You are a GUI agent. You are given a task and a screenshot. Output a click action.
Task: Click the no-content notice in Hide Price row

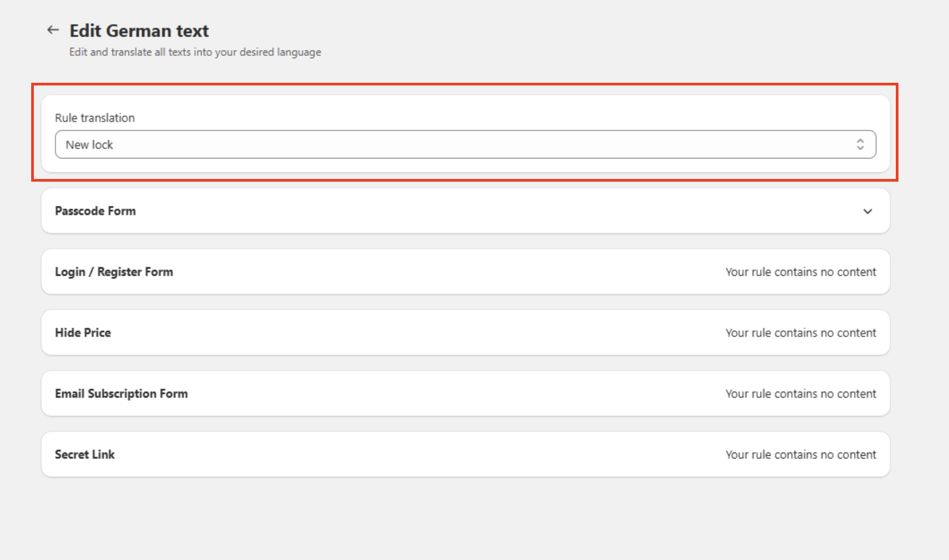(800, 333)
